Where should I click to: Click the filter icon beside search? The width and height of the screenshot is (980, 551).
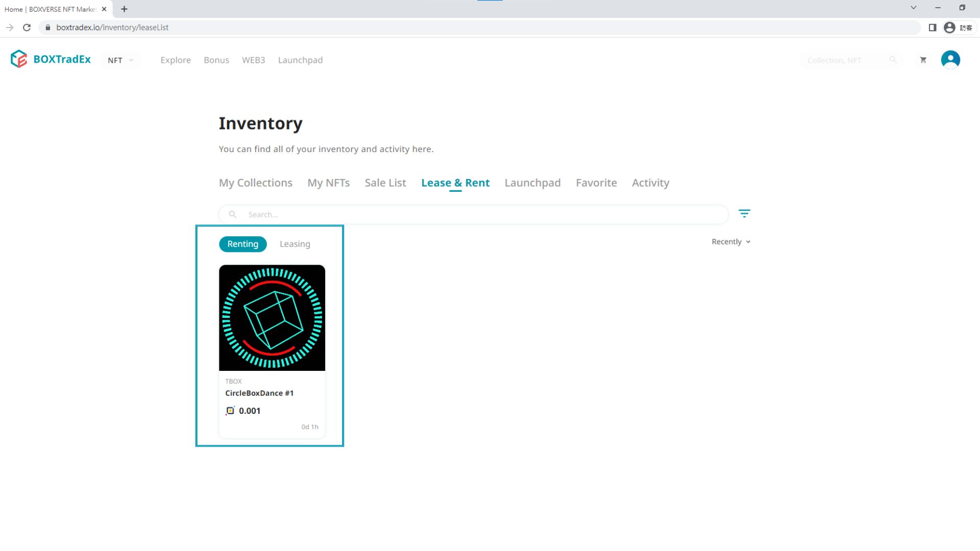pyautogui.click(x=744, y=214)
